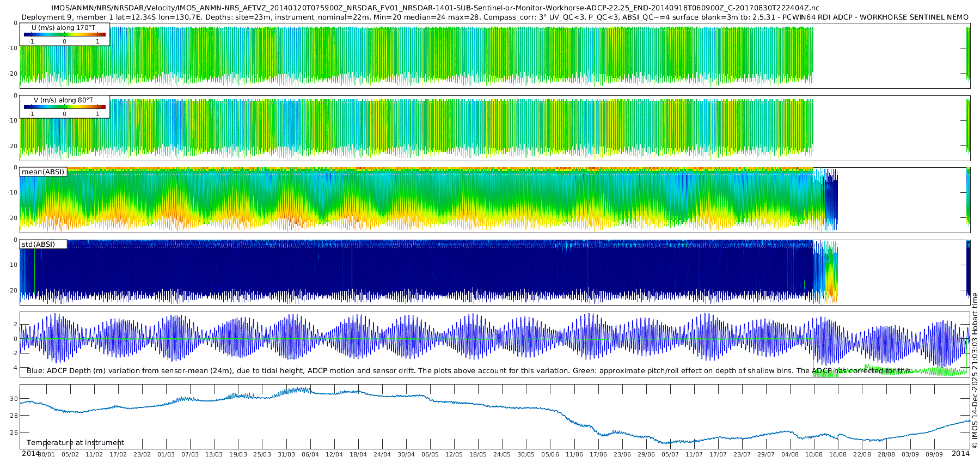
Task: Pick the 09/09 date tick label
Action: [934, 454]
